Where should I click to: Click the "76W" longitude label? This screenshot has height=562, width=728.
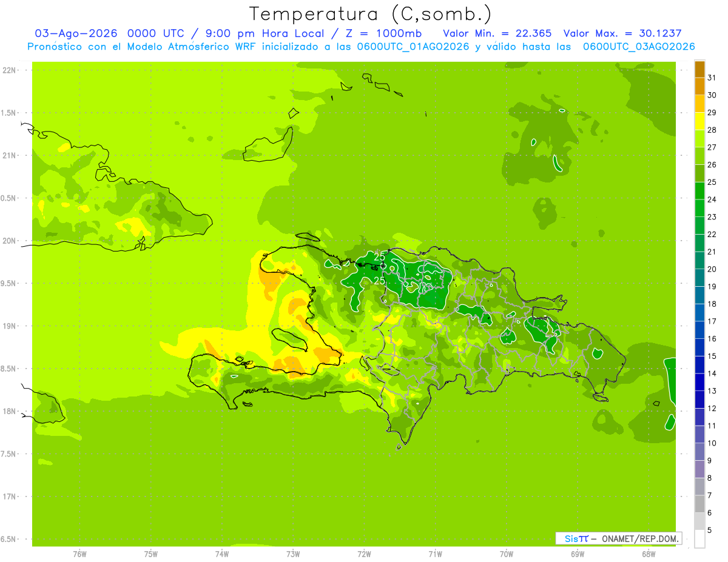click(79, 554)
